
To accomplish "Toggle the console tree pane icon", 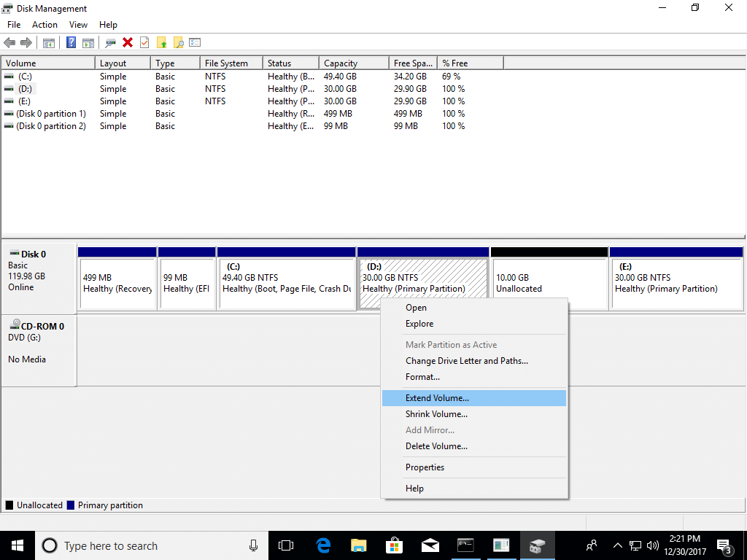I will pyautogui.click(x=48, y=42).
